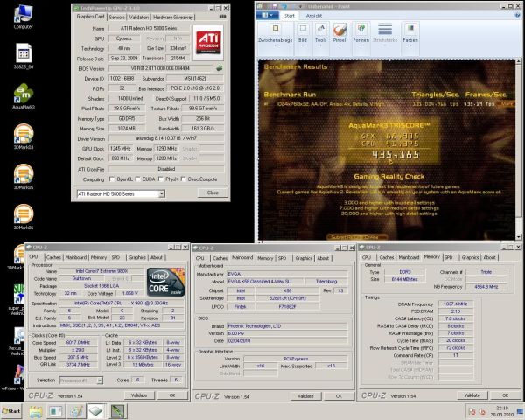525x420 pixels.
Task: Open Explorer folder icon in the taskbar
Action: (36, 411)
